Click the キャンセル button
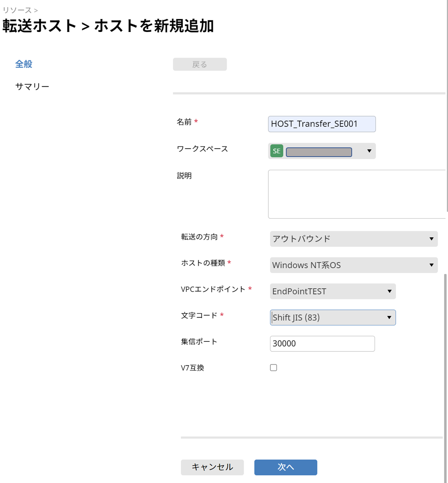 (x=212, y=467)
